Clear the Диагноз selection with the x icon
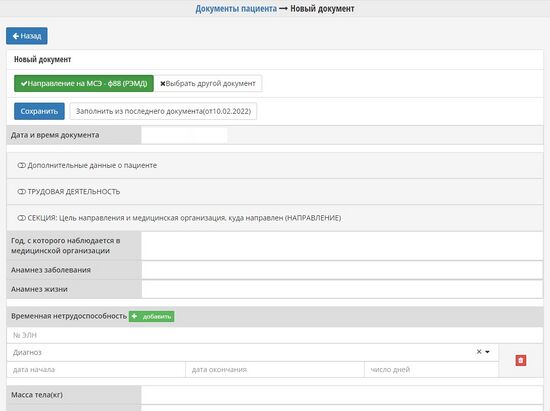The height and width of the screenshot is (411, 550). coord(479,351)
